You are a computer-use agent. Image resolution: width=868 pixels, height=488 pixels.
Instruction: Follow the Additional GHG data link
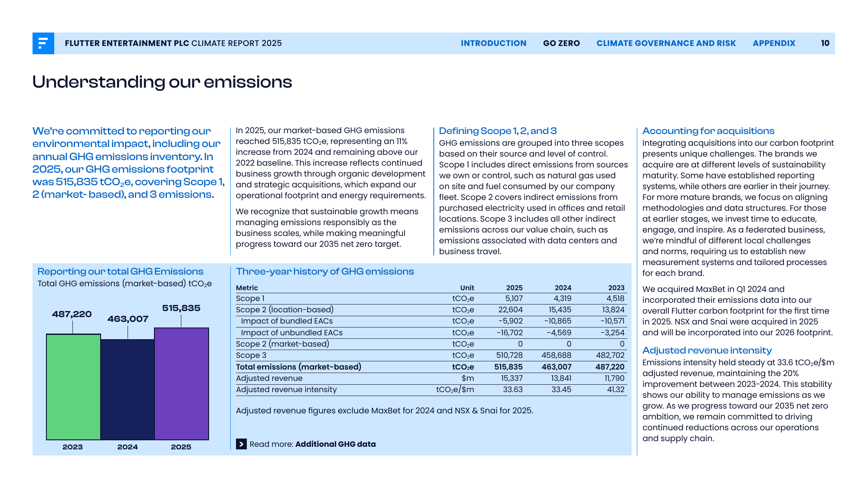point(335,444)
